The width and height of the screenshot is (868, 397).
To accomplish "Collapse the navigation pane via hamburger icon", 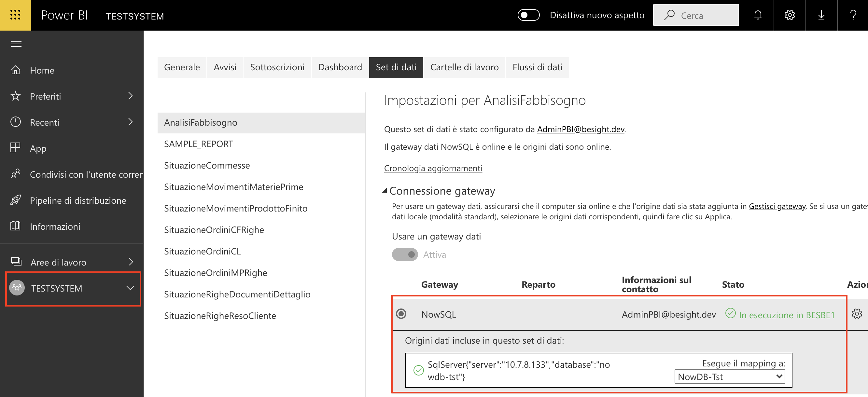I will pyautogui.click(x=16, y=44).
